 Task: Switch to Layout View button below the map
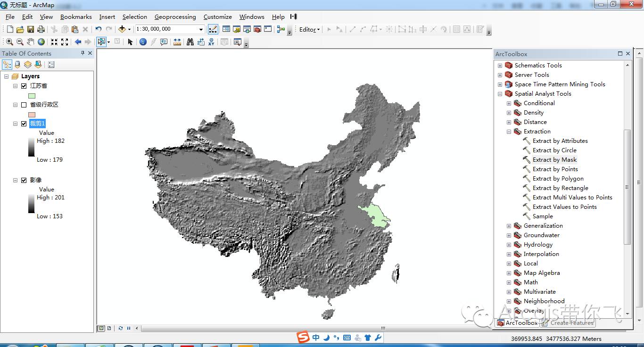tap(109, 328)
